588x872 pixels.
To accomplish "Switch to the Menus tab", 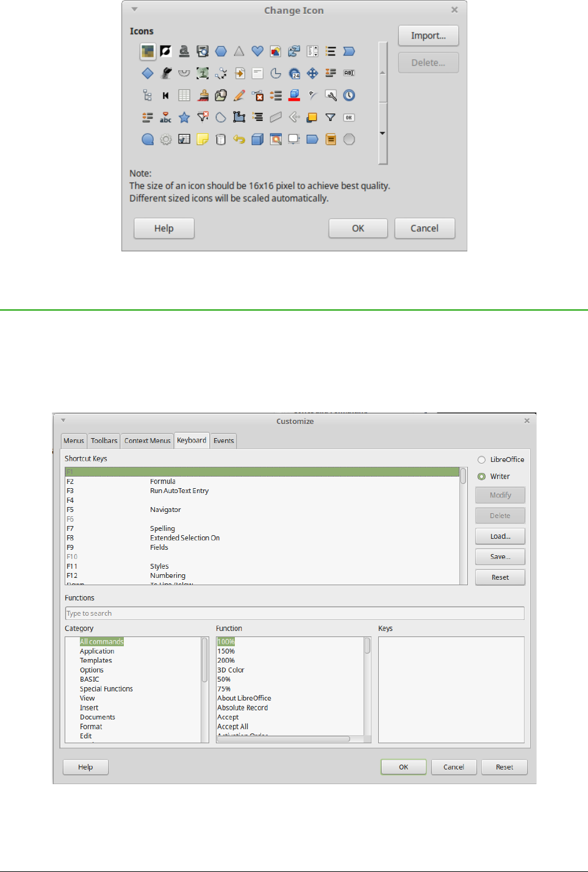I will point(74,441).
